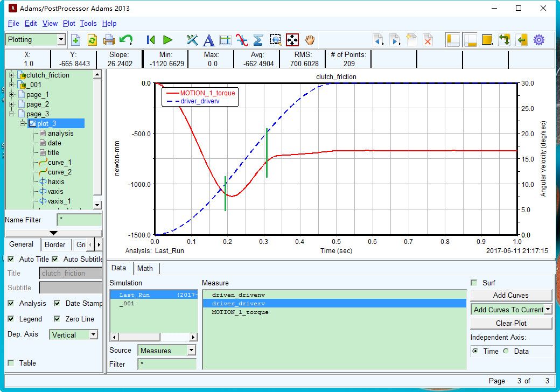The height and width of the screenshot is (392, 560).
Task: Open the File menu
Action: pos(13,24)
